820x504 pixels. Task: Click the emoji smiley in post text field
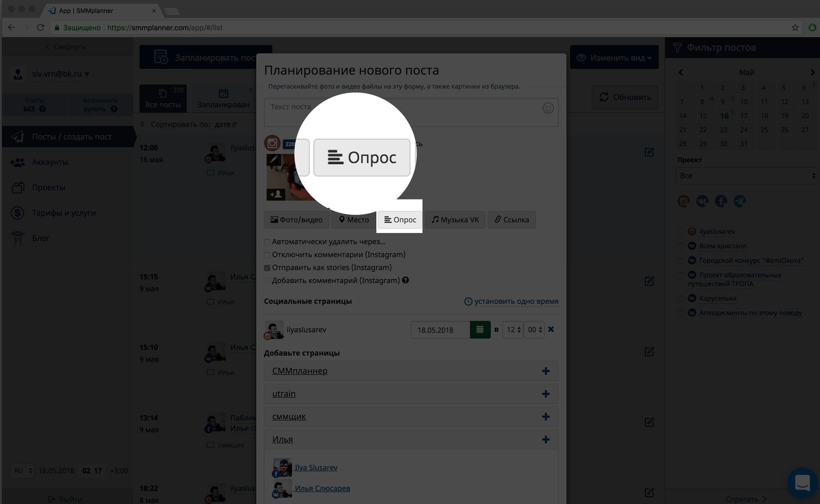tap(548, 108)
